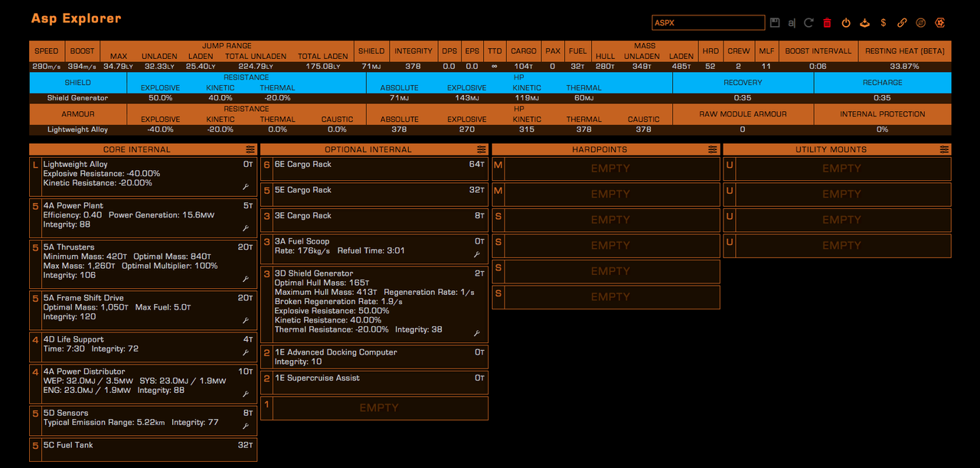The width and height of the screenshot is (980, 468).
Task: Click the 34.79LY max jump range value
Action: click(x=117, y=67)
